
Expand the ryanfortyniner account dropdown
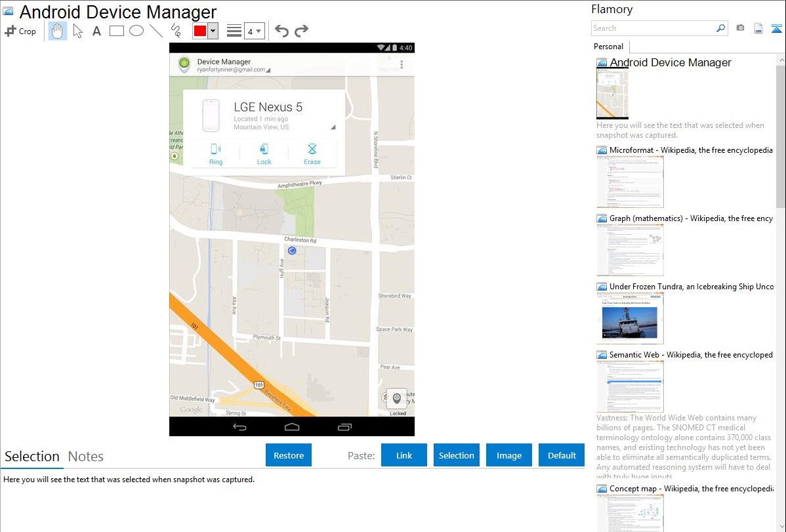pyautogui.click(x=268, y=70)
